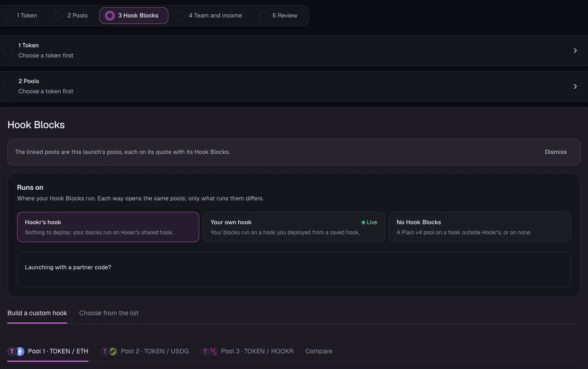Expand the 1 Token section chevron

coord(575,51)
